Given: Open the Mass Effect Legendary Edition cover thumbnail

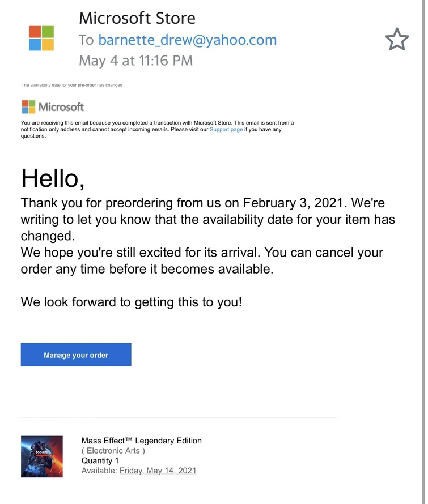Looking at the screenshot, I should [41, 456].
